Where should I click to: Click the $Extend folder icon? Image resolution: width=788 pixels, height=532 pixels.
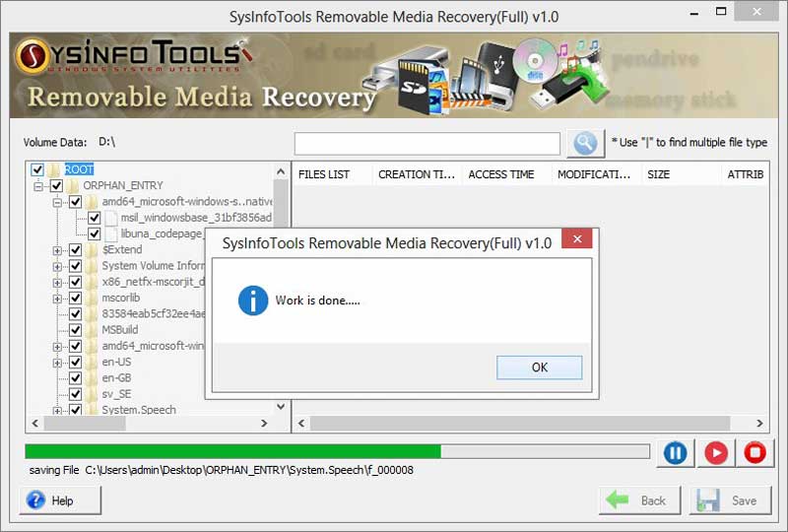(x=92, y=250)
